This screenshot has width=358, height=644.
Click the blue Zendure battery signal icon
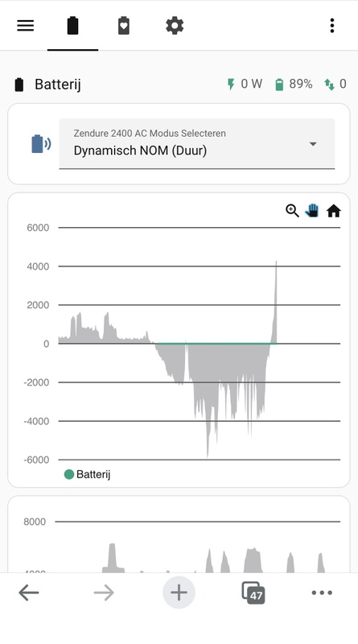pos(41,144)
